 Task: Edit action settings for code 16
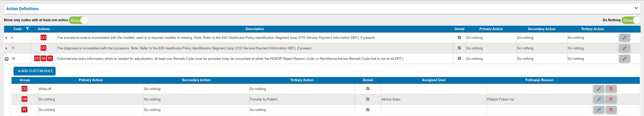coord(625,59)
